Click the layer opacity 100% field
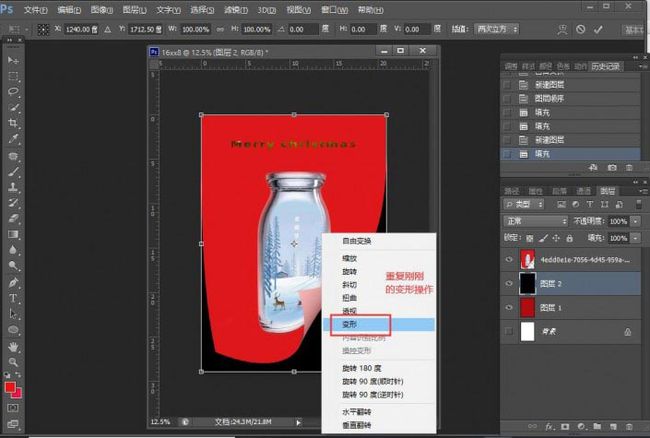This screenshot has width=650, height=438. point(618,221)
